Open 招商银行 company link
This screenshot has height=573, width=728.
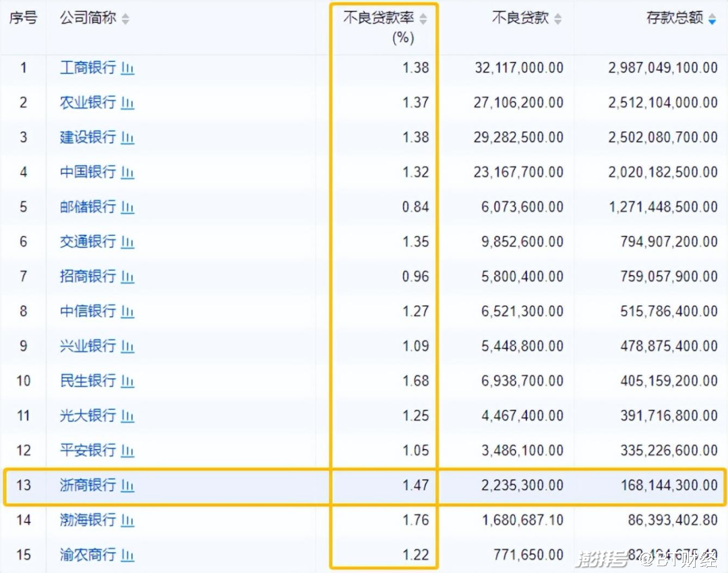pos(88,277)
